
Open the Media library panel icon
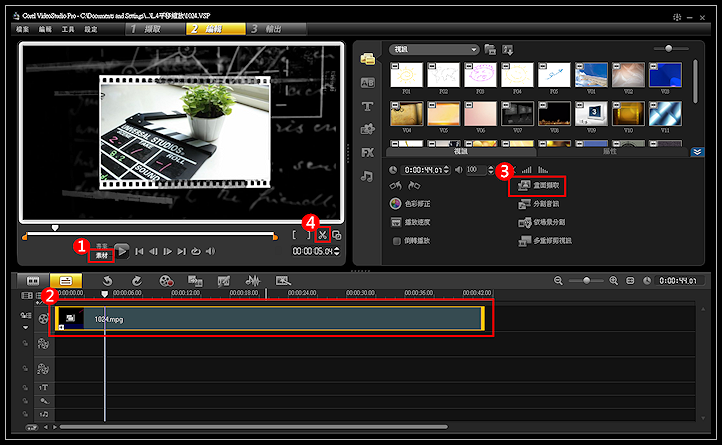coord(367,59)
